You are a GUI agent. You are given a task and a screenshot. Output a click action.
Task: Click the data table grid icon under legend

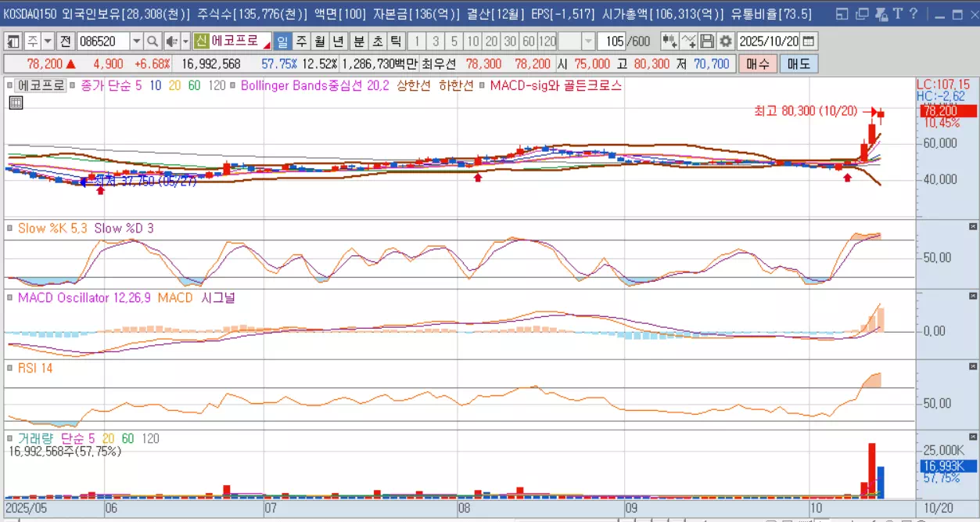point(16,103)
